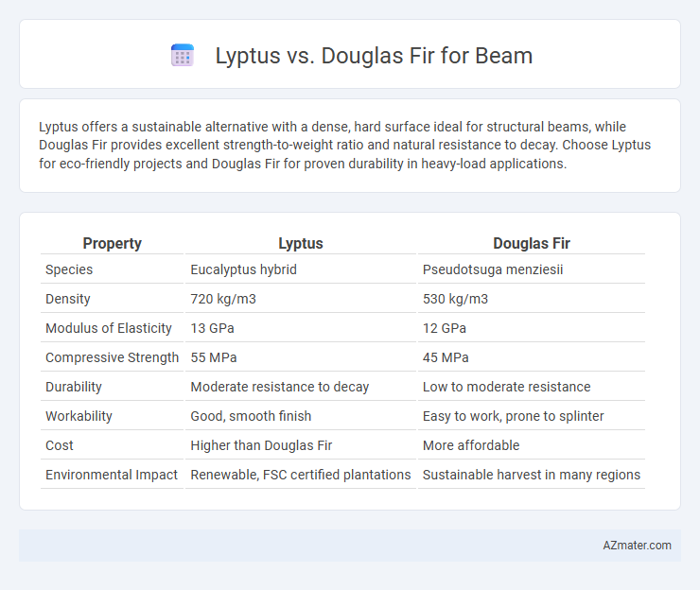Select the '720 kg/m3' value

[x=223, y=299]
